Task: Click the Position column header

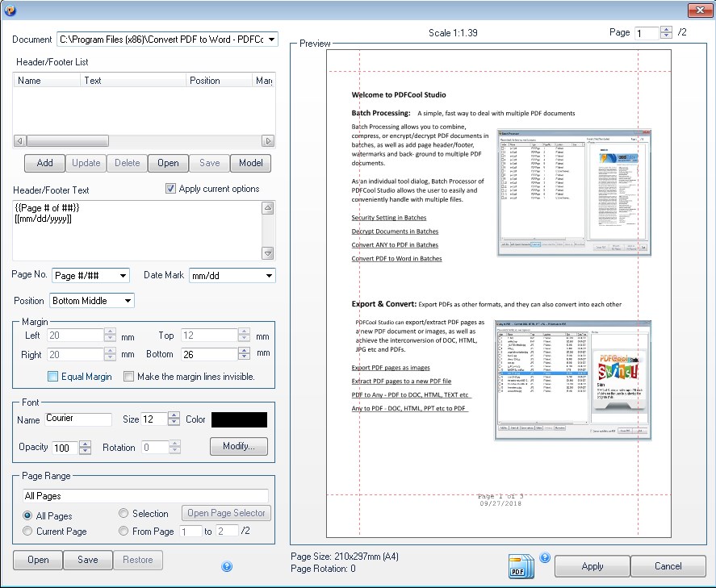Action: (x=219, y=81)
